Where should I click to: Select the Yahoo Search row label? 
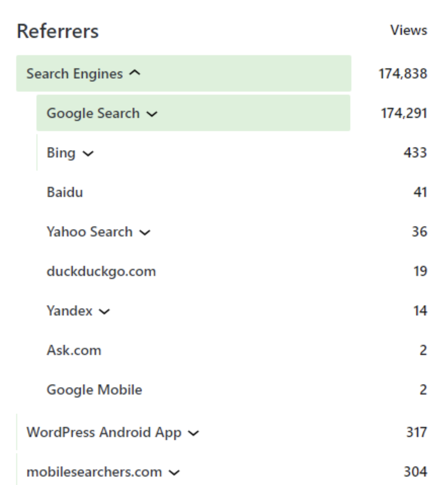[x=89, y=232]
